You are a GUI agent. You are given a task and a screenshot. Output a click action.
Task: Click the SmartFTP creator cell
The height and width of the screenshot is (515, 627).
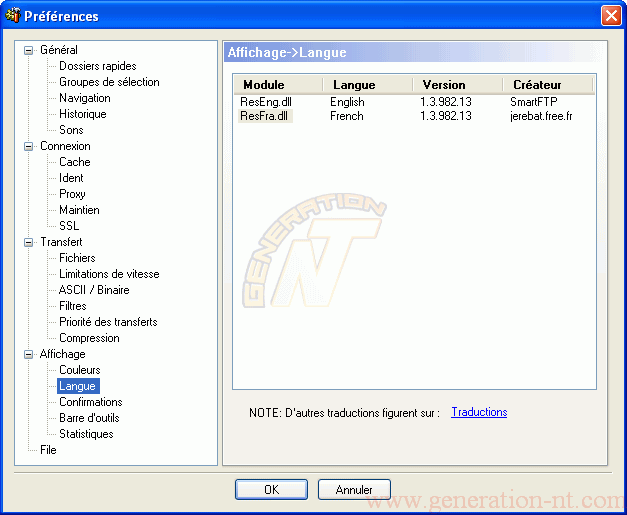(534, 102)
